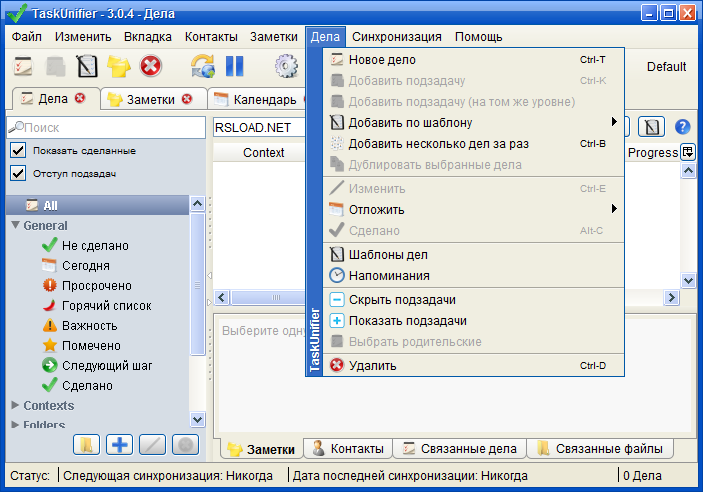Select the Горячий список filter

(97, 305)
